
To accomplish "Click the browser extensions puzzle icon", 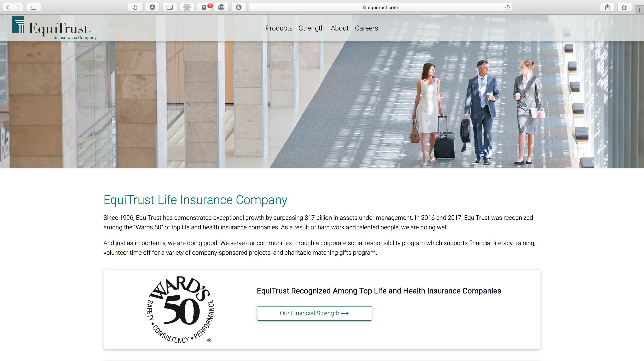I will [x=186, y=7].
